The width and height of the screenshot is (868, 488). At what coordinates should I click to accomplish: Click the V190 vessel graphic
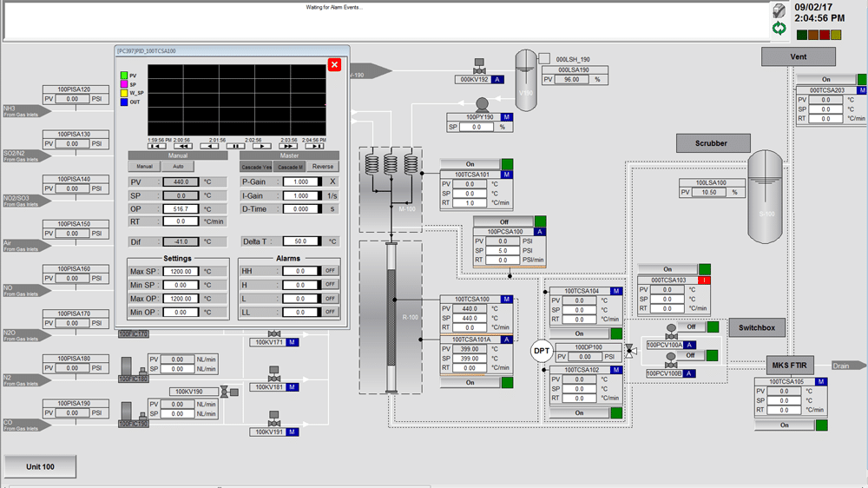click(x=526, y=80)
